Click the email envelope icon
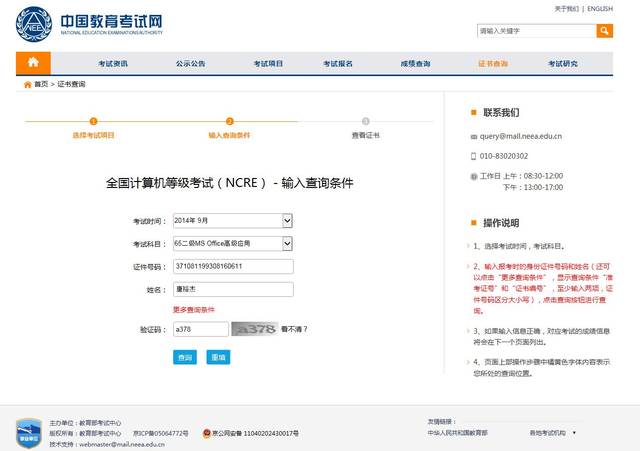The width and height of the screenshot is (640, 451). (x=474, y=137)
